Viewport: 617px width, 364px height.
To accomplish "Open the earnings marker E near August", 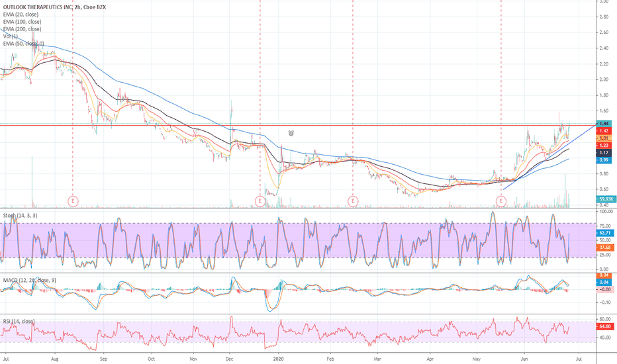I will (73, 201).
